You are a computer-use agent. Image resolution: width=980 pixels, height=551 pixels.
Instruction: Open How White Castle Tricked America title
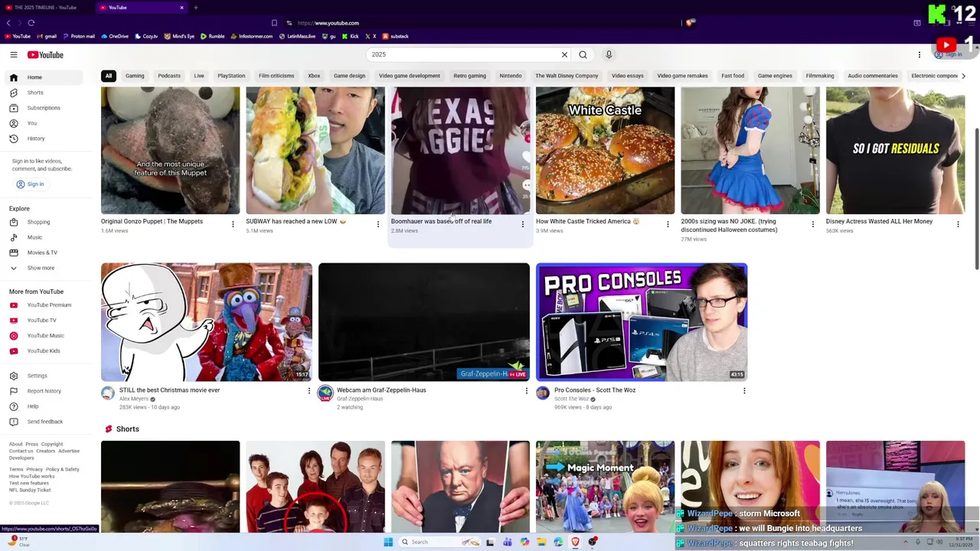coord(587,221)
